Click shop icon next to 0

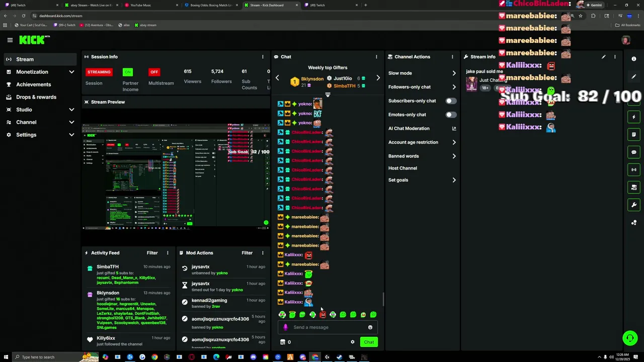click(283, 342)
